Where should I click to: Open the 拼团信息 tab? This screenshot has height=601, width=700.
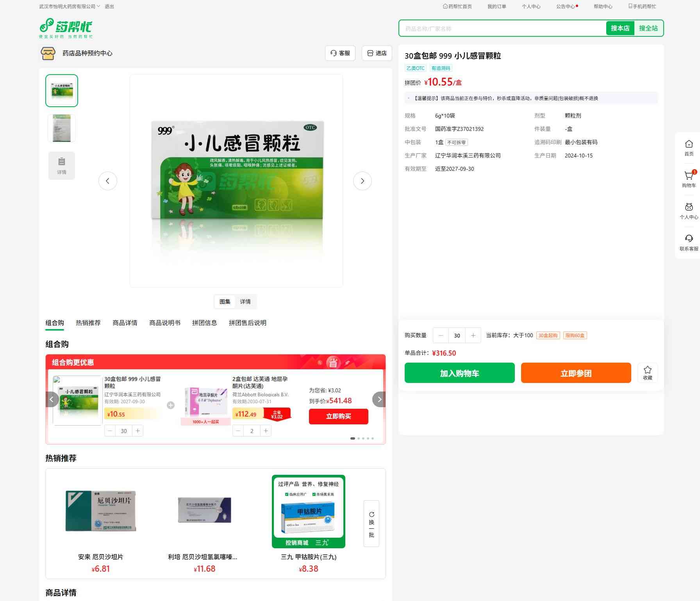(204, 323)
